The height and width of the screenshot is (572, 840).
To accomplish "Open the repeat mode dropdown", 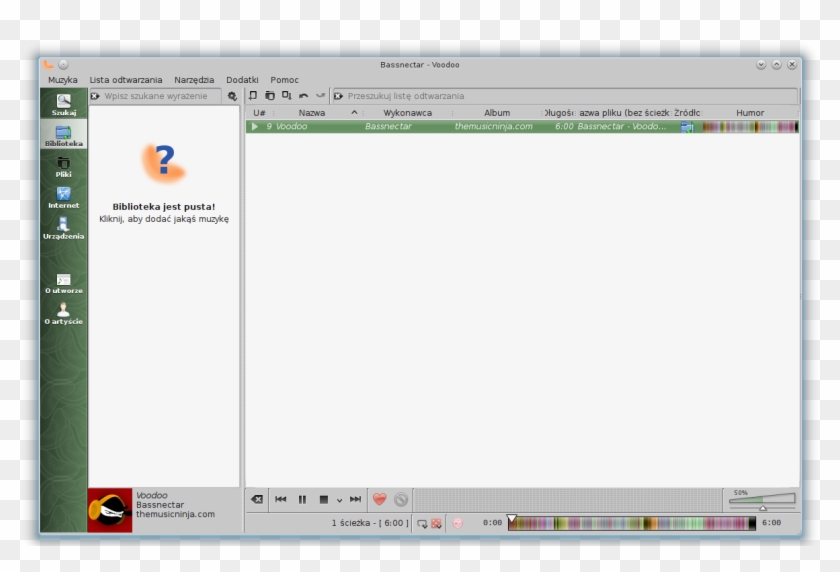I will [422, 523].
